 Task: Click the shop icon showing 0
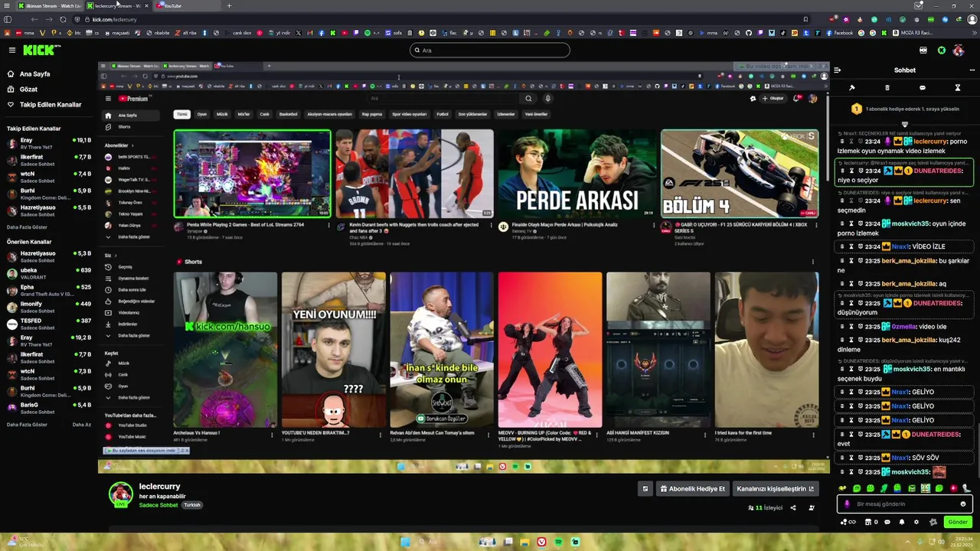click(871, 522)
